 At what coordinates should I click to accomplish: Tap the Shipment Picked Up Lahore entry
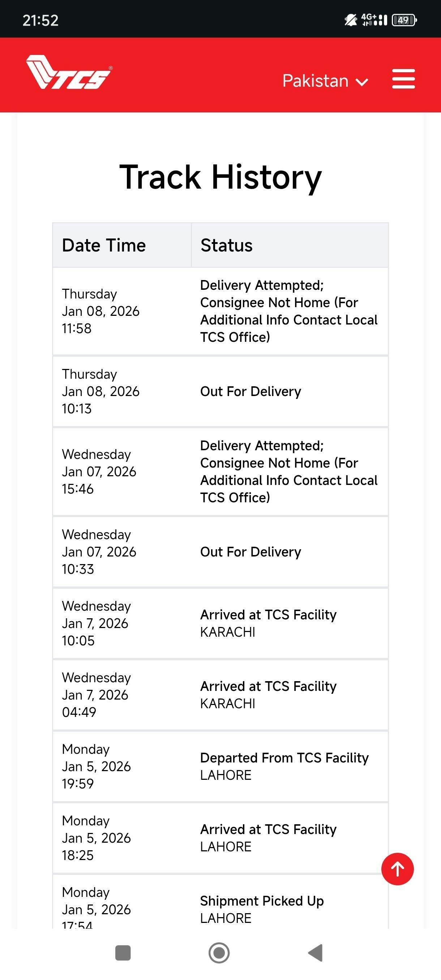tap(262, 908)
